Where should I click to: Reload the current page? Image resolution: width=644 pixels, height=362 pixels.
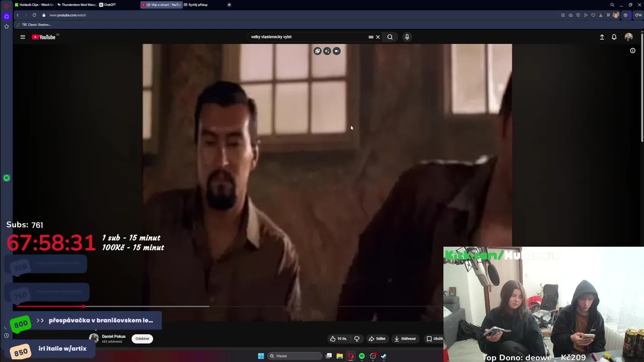(34, 15)
